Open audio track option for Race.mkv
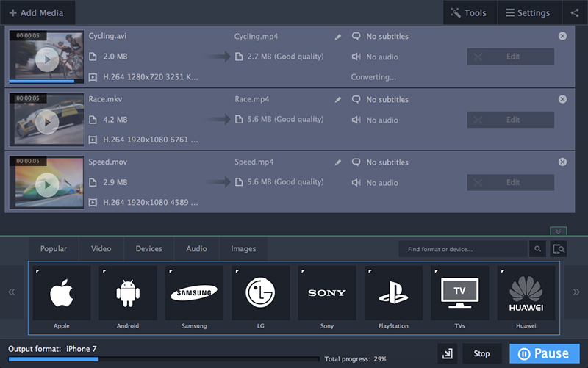This screenshot has height=368, width=588. 375,120
